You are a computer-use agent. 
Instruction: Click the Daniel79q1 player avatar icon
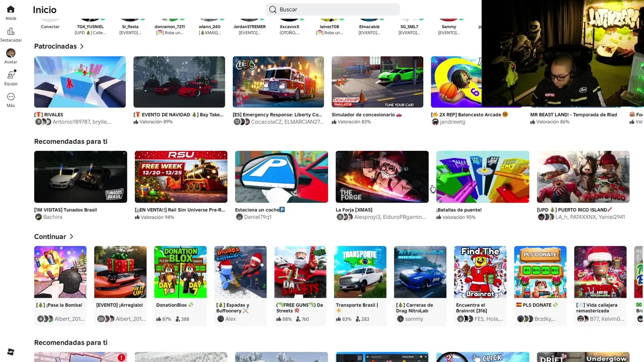[x=239, y=217]
